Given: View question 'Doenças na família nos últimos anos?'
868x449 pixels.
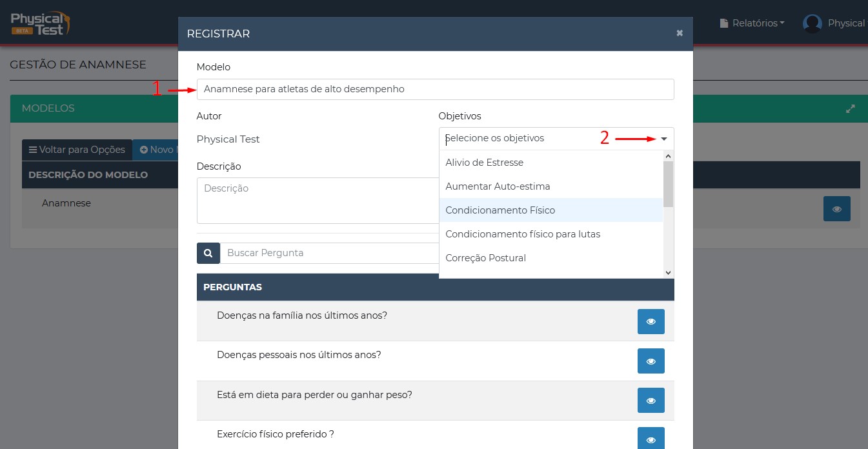Looking at the screenshot, I should [x=651, y=321].
